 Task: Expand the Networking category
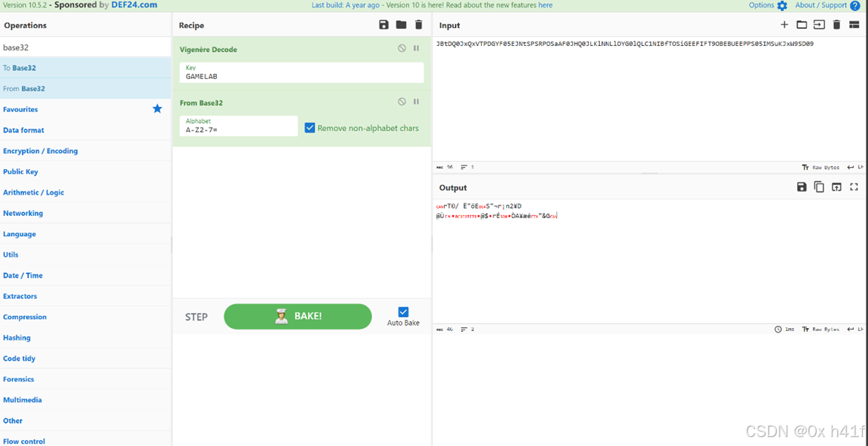[x=86, y=213]
